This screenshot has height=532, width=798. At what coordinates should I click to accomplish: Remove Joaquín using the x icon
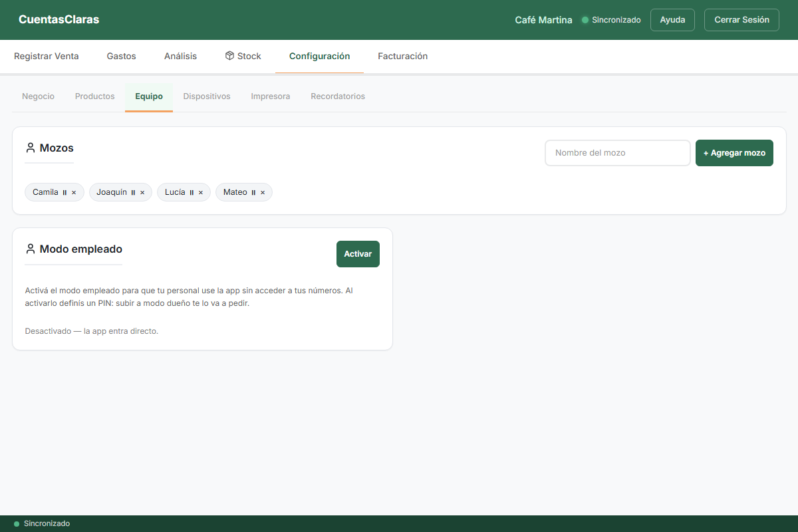(x=142, y=192)
